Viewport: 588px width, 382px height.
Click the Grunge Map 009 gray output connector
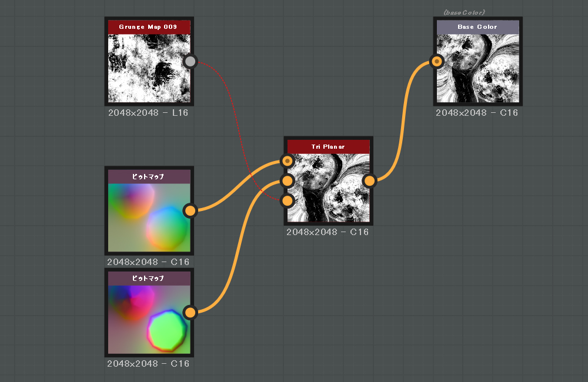coord(190,62)
